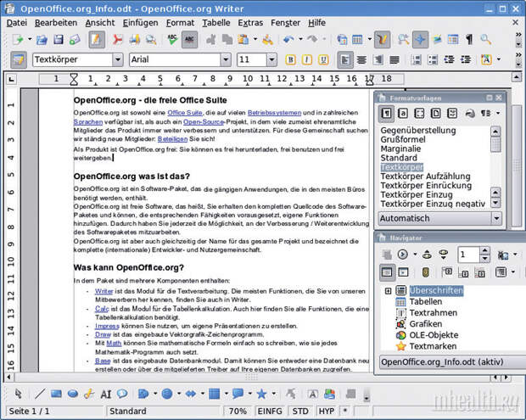Run spellcheck with the ABC checkmark icon
This screenshot has height=420, width=526.
tap(172, 40)
